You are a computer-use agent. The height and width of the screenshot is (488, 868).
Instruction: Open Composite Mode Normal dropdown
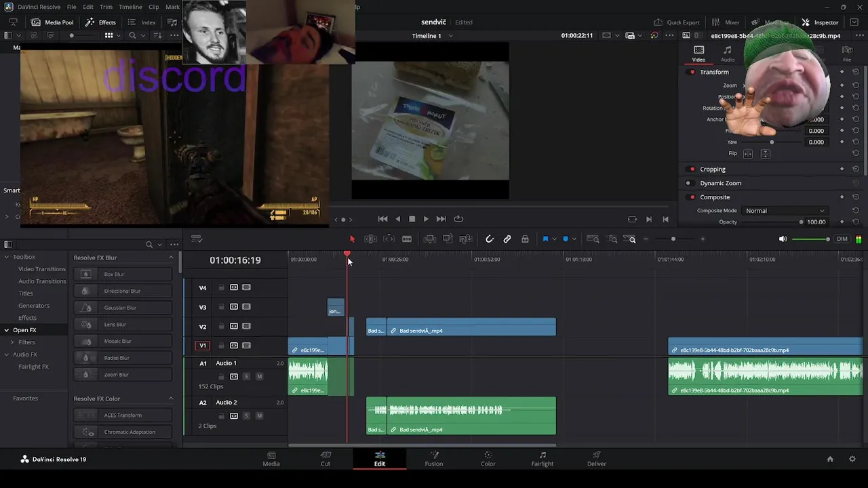click(785, 211)
